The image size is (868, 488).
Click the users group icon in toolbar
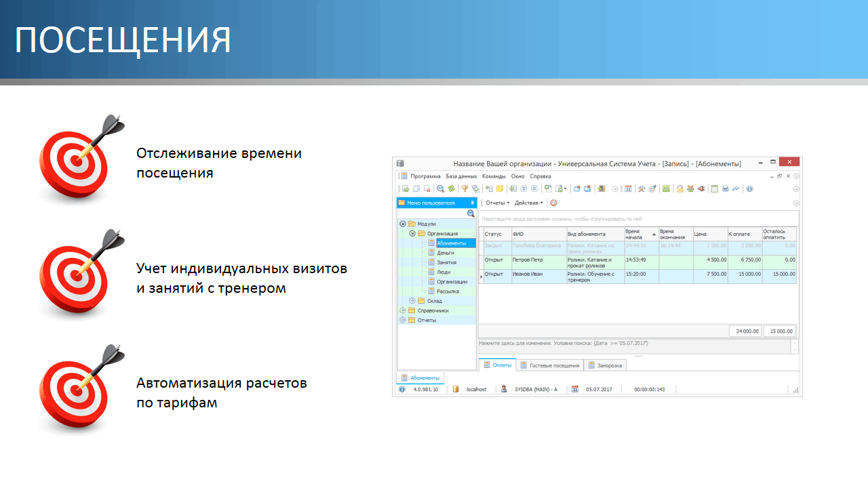click(x=691, y=188)
